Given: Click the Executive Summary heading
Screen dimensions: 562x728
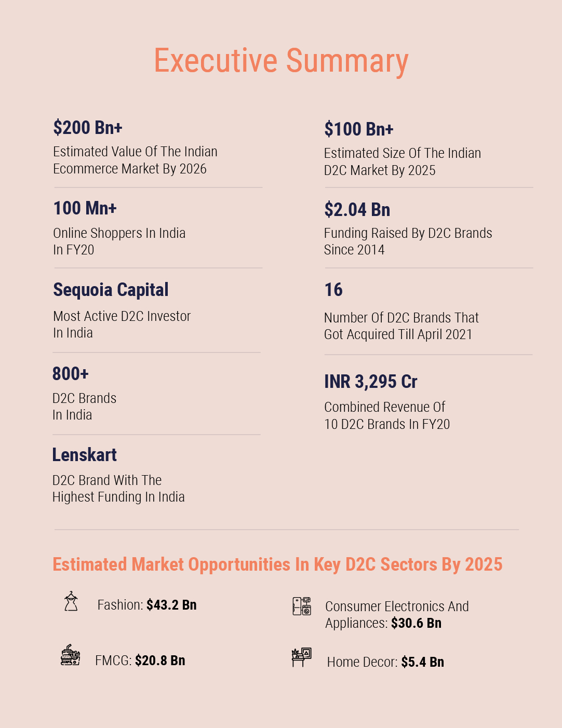Looking at the screenshot, I should pos(281,61).
